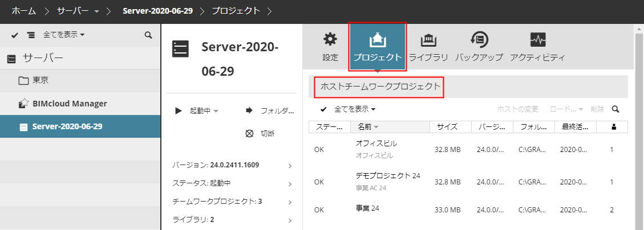Select the 事業 24 project row
The height and width of the screenshot is (230, 644).
[468, 210]
